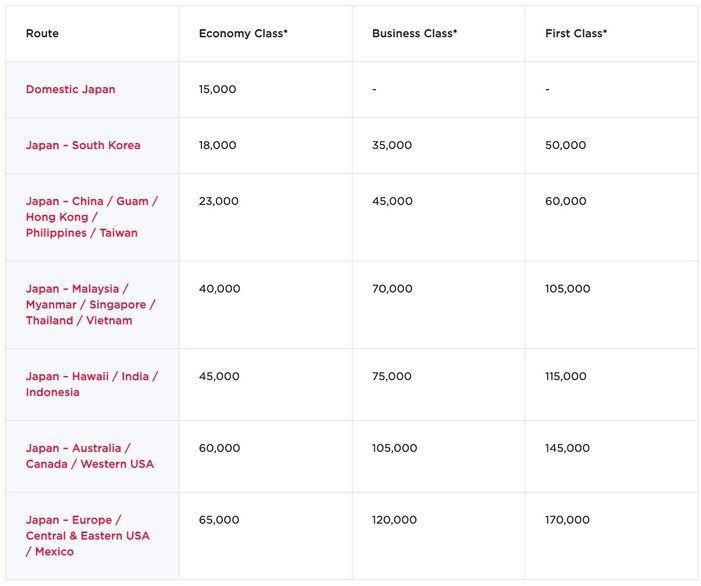Select the 120,000 business class Europe cell
This screenshot has width=701, height=586.
[395, 520]
